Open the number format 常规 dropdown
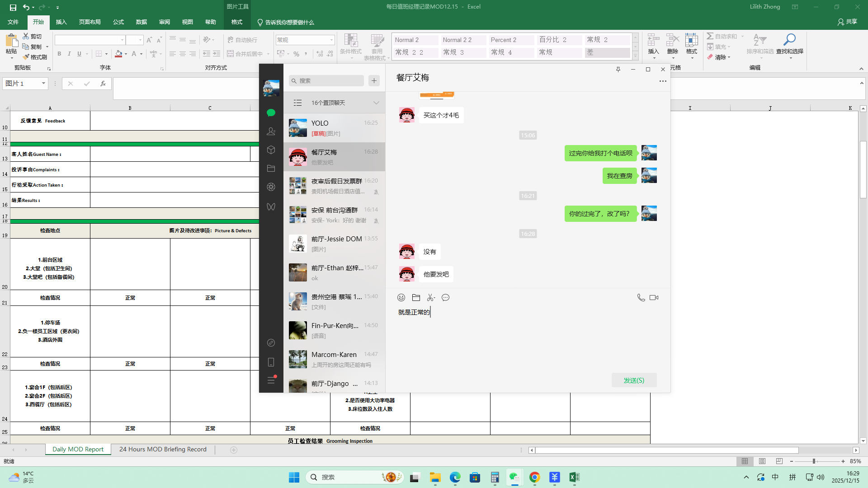Screen dimensions: 868x488 [331, 40]
